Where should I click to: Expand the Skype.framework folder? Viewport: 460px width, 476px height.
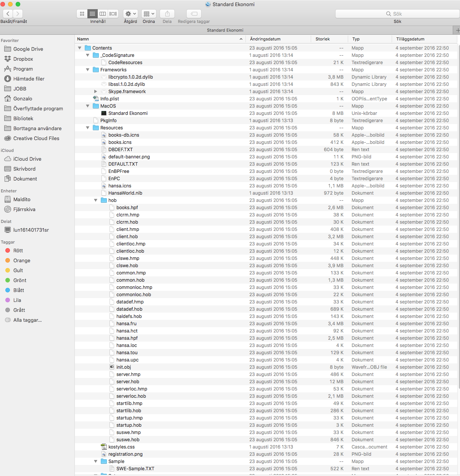96,92
